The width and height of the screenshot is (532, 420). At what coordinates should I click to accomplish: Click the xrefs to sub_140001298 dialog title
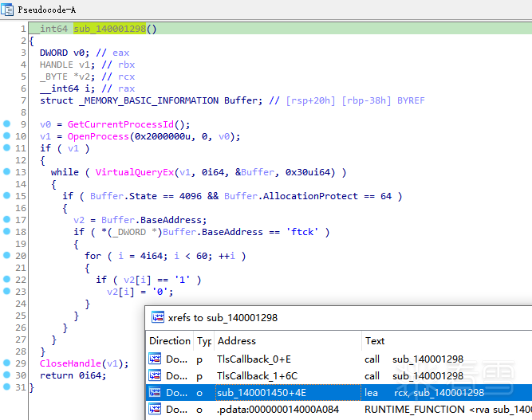223,318
